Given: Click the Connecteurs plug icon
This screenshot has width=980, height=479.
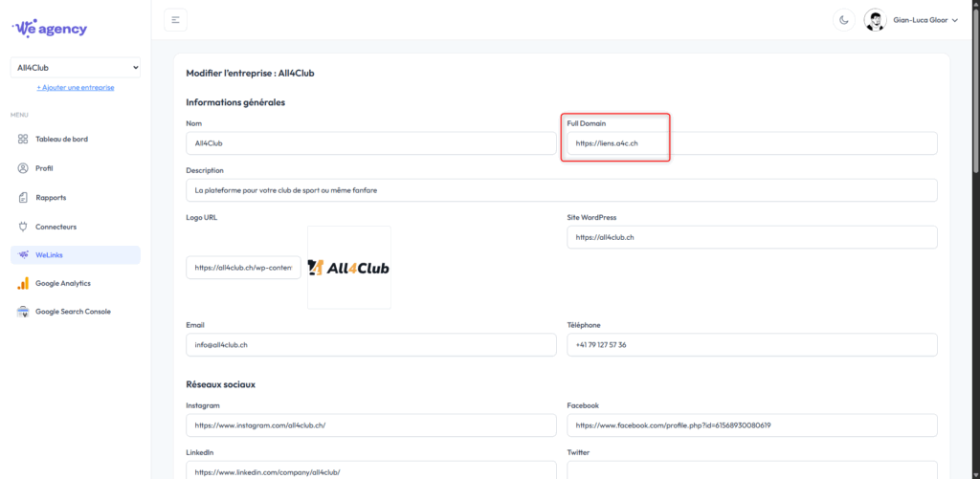Looking at the screenshot, I should coord(23,227).
